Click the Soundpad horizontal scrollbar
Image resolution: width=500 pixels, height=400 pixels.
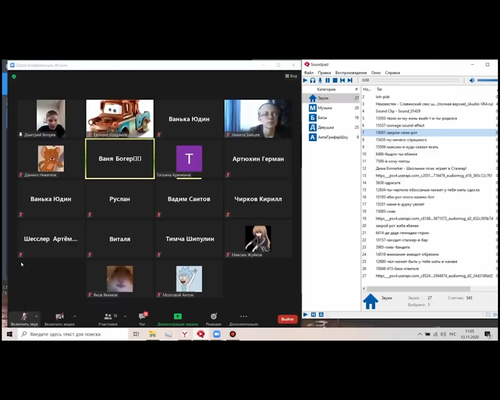418,289
